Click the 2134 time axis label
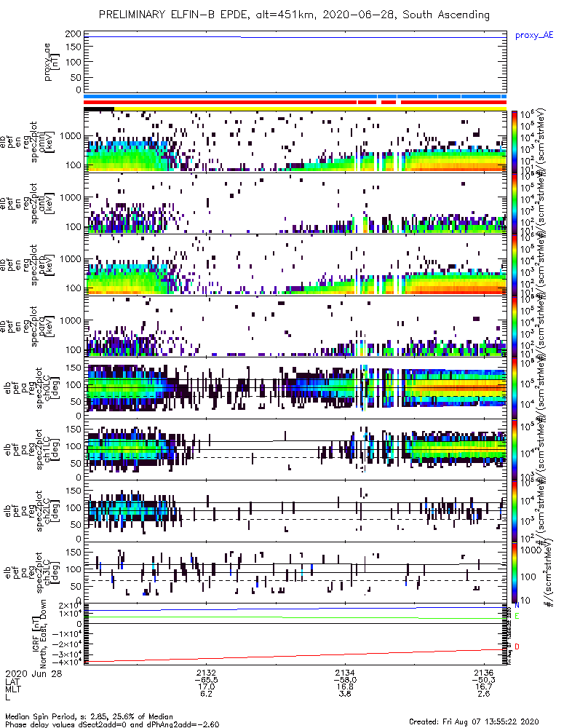Image resolution: width=564 pixels, height=728 pixels. point(345,673)
